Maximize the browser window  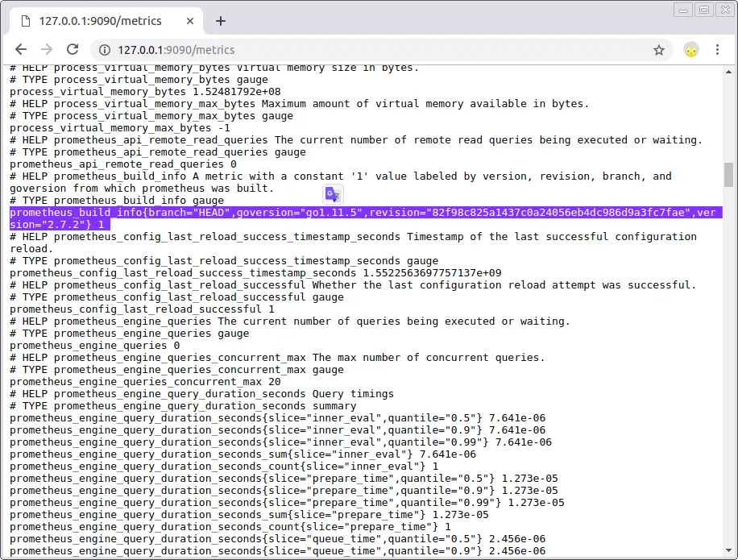click(x=704, y=10)
